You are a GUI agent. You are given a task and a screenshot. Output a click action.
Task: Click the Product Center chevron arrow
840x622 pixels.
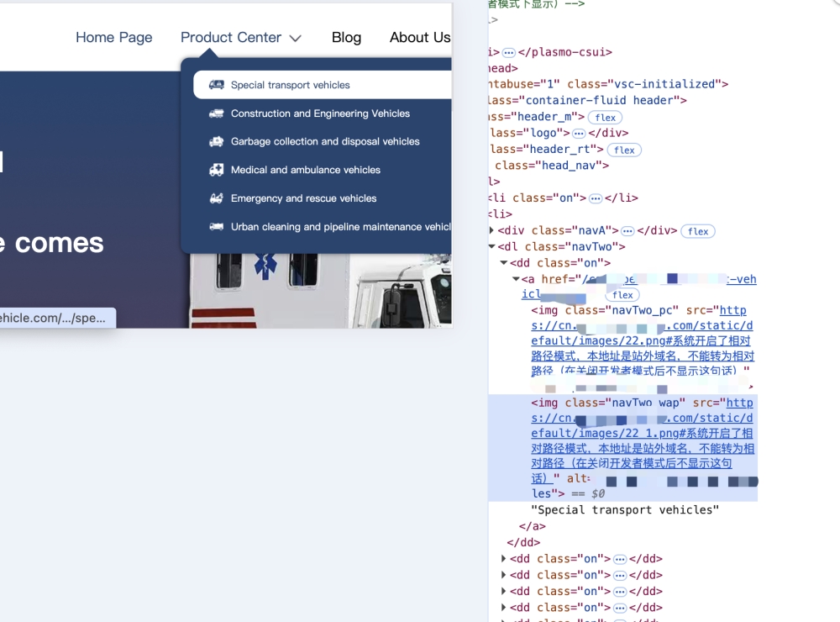[x=295, y=38]
